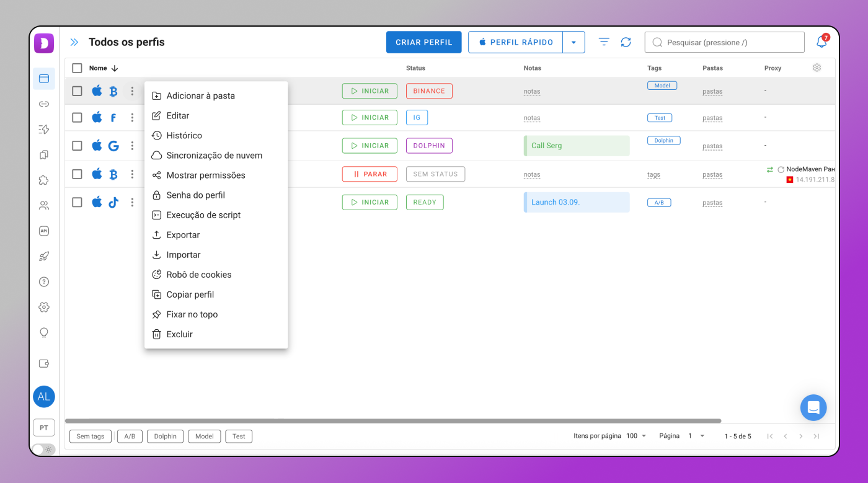This screenshot has height=483, width=868.
Task: Select Excluir in context menu
Action: pyautogui.click(x=216, y=334)
